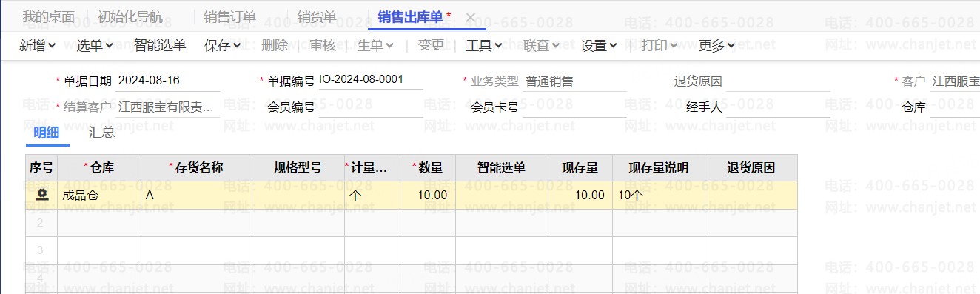The image size is (980, 294).
Task: Click the 会员卡号 input field
Action: tap(574, 107)
